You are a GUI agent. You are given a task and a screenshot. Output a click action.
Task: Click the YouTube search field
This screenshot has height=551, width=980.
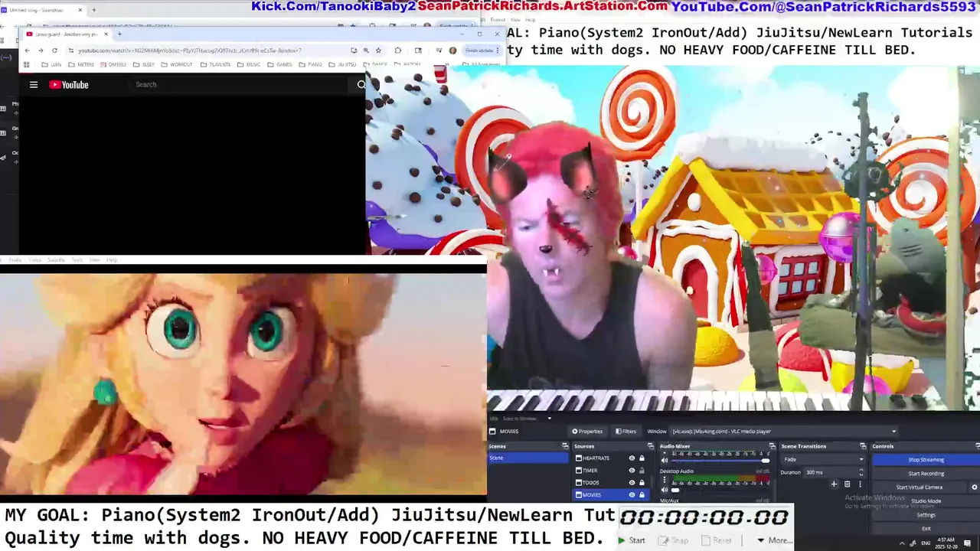[x=241, y=85]
